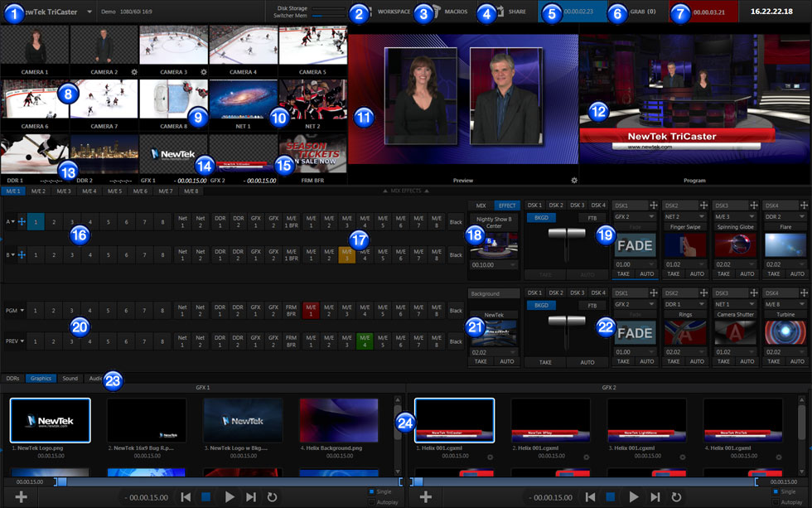This screenshot has height=508, width=812.
Task: Toggle FTB on the main switcher
Action: (591, 217)
